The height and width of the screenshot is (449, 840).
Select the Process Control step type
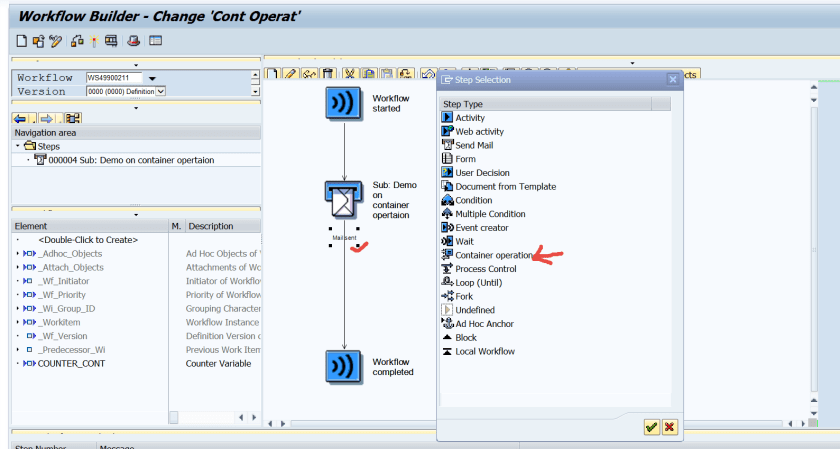(486, 269)
